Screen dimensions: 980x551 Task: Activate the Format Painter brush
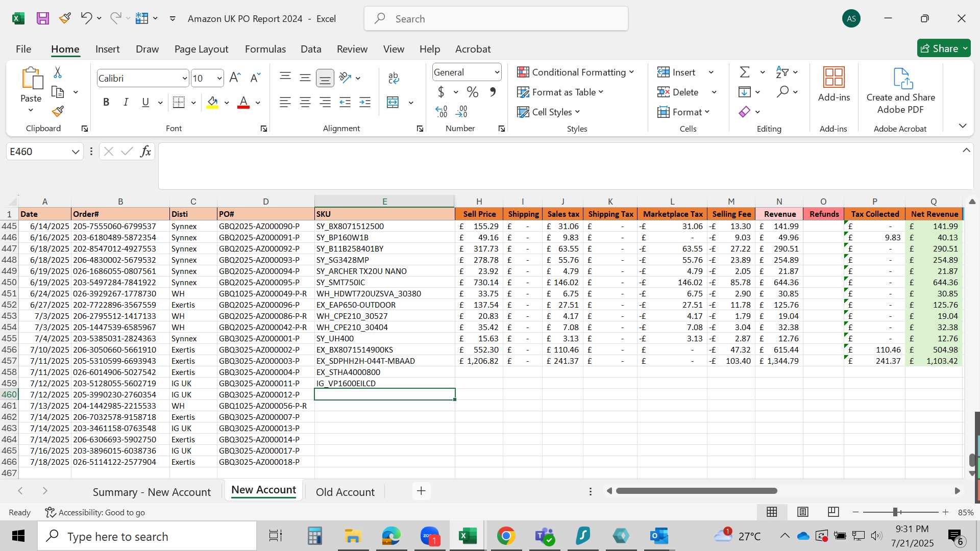[58, 111]
